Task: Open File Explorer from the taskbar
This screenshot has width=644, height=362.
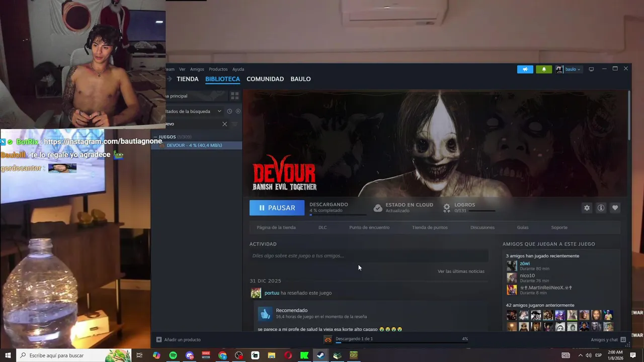Action: coord(272,355)
